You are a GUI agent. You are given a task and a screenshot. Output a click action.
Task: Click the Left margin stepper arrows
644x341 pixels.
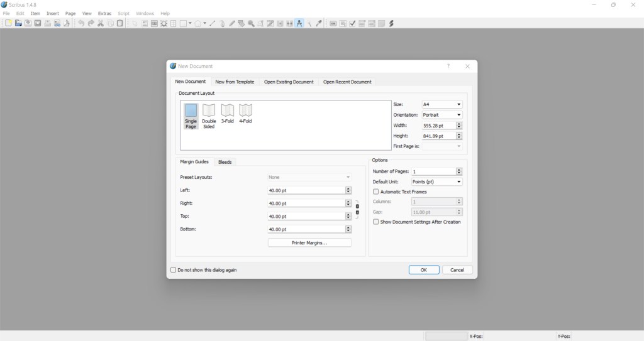pyautogui.click(x=348, y=190)
